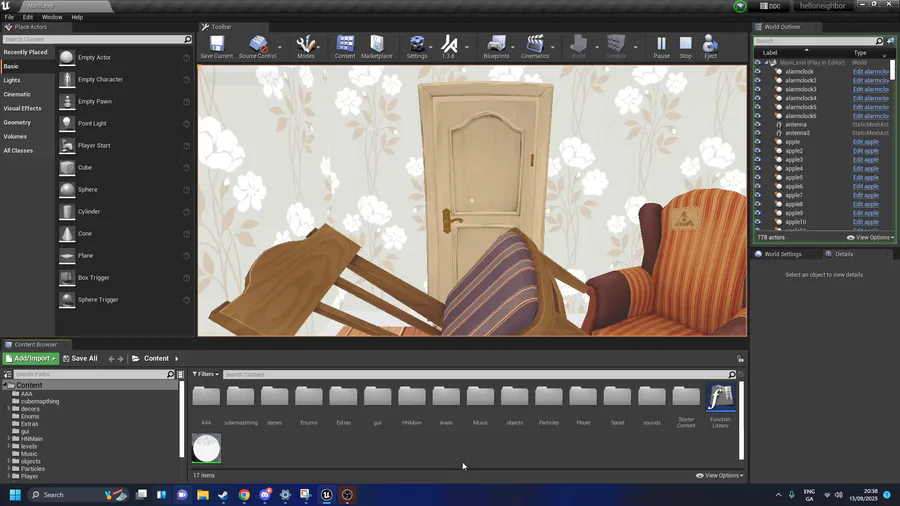
Task: Expand the HNMain folder in tree
Action: pyautogui.click(x=9, y=439)
